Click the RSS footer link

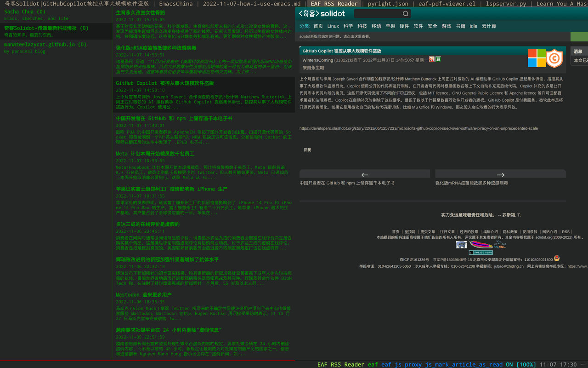click(565, 232)
